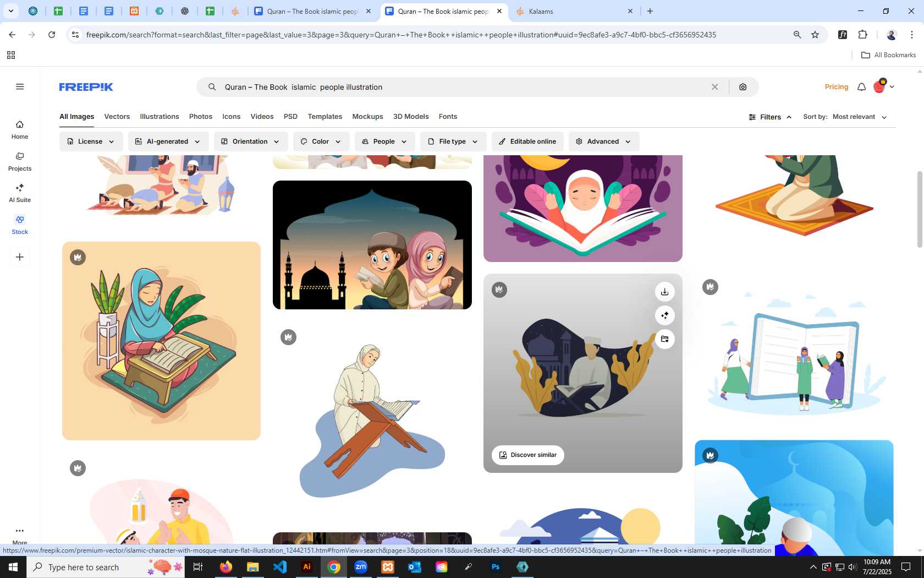Toggle the Editable online filter

point(527,141)
